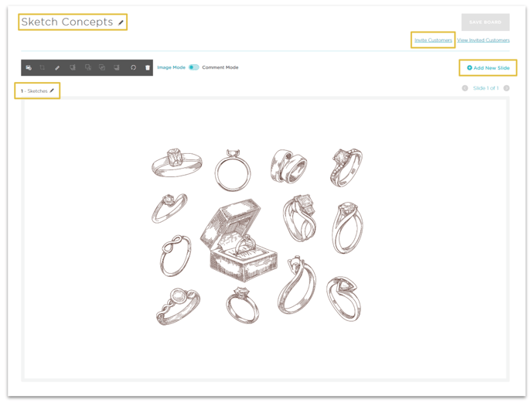Click the bring to front icon
The height and width of the screenshot is (403, 532).
(73, 67)
